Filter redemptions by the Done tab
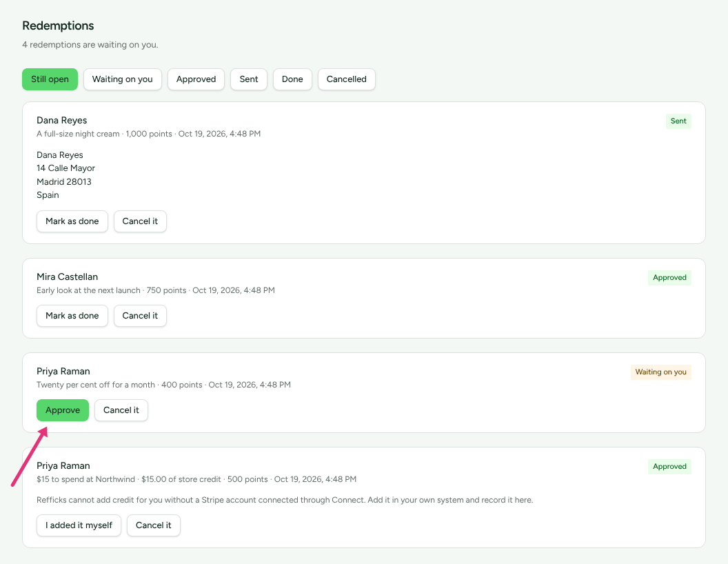Screen dimensions: 728x564 292,79
